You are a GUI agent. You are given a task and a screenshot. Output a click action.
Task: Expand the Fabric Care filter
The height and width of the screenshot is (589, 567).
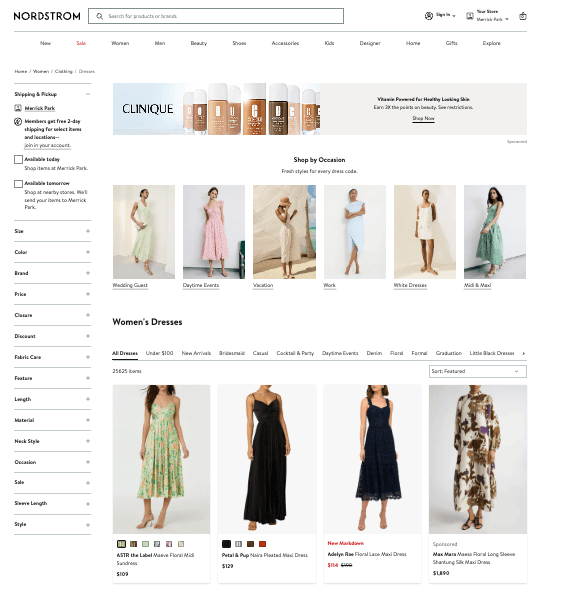tap(88, 357)
